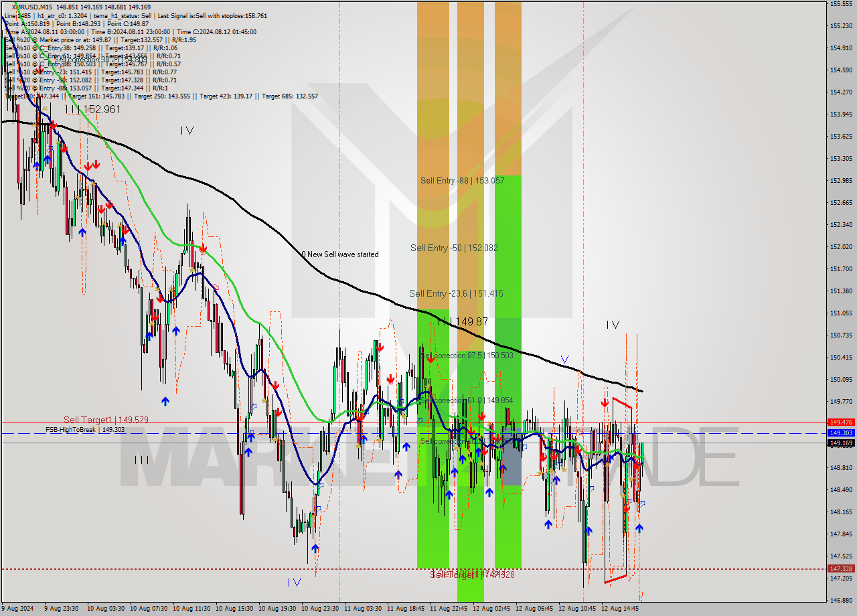Click the blue 149.303 price tag
This screenshot has width=857, height=616.
tap(841, 433)
